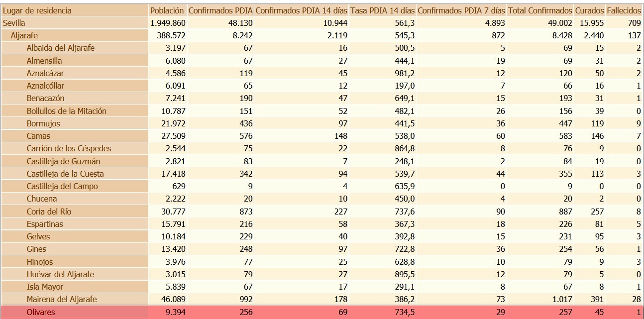Select the Huévar del Aljarafe entry

click(x=60, y=274)
